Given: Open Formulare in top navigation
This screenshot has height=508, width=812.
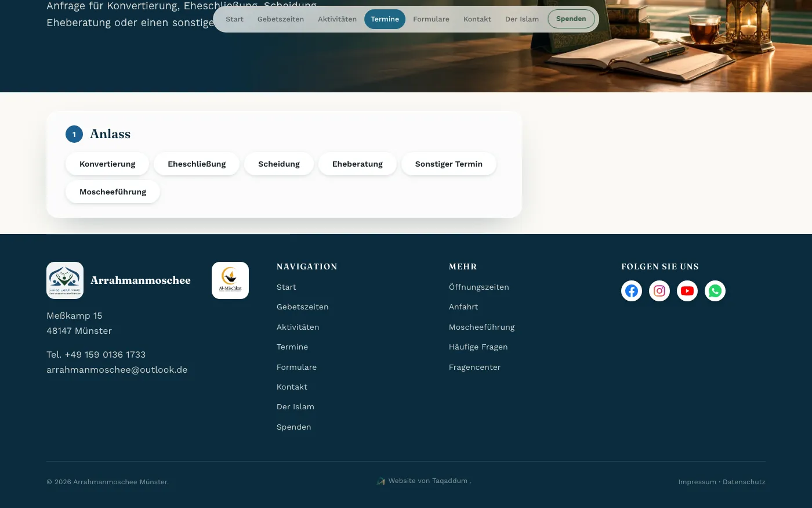Looking at the screenshot, I should (431, 19).
